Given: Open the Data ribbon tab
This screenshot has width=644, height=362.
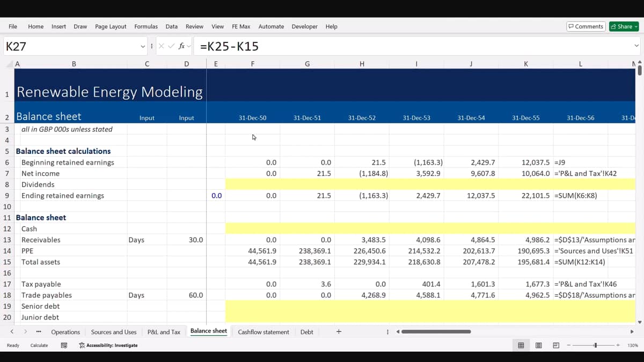Looking at the screenshot, I should pos(172,26).
